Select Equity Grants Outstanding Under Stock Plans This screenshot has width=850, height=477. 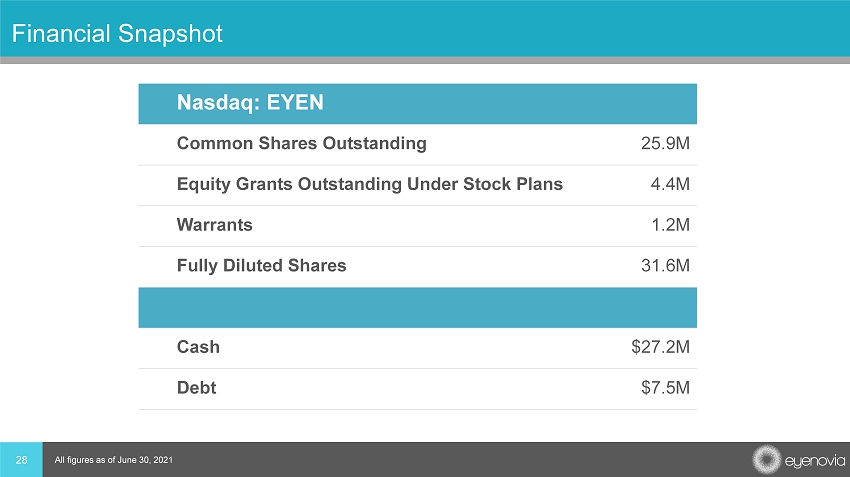point(369,184)
